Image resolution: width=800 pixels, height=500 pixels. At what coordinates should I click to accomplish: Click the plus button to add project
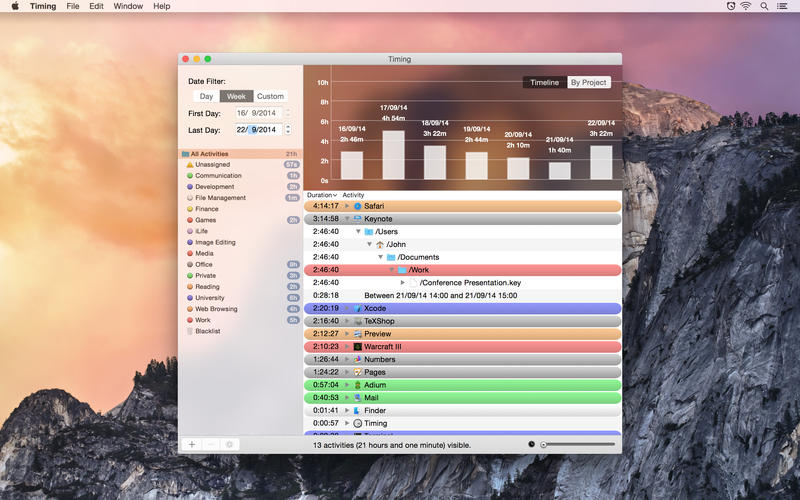pos(191,444)
